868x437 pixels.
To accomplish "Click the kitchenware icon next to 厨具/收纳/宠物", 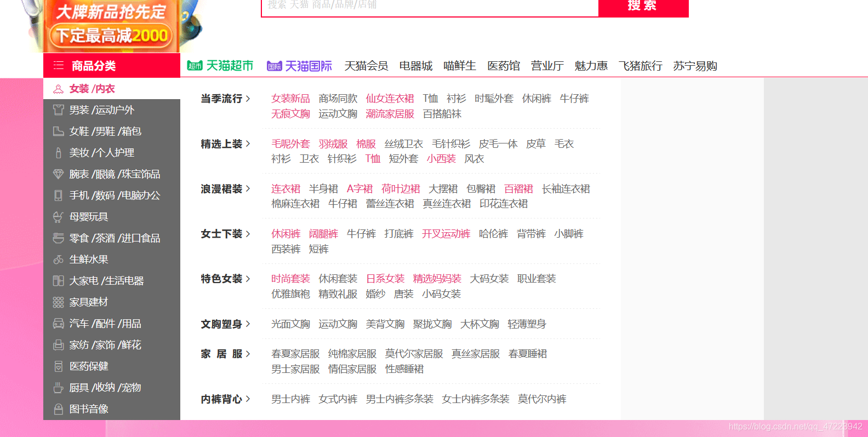I will point(58,388).
